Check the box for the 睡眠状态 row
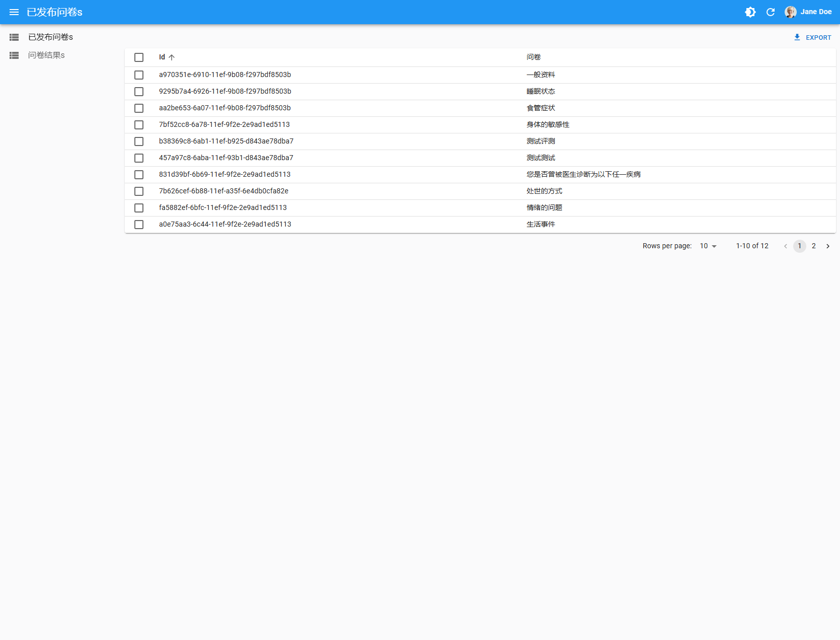 139,92
